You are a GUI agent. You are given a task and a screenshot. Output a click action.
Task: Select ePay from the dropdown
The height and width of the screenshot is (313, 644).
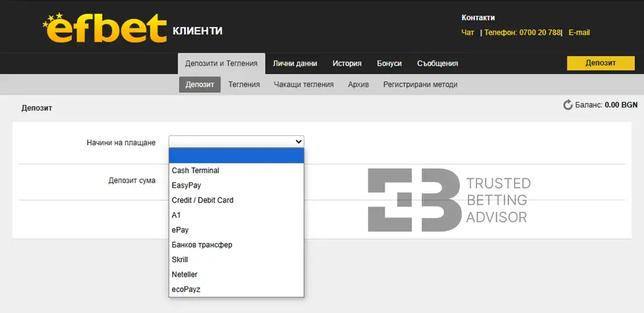(x=236, y=230)
